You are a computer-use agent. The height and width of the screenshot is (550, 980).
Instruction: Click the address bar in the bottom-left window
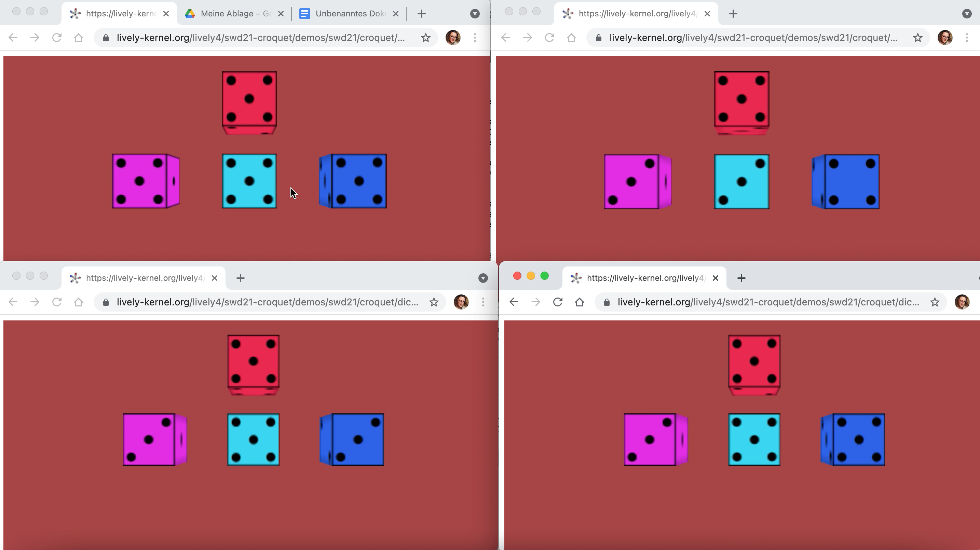pos(266,302)
